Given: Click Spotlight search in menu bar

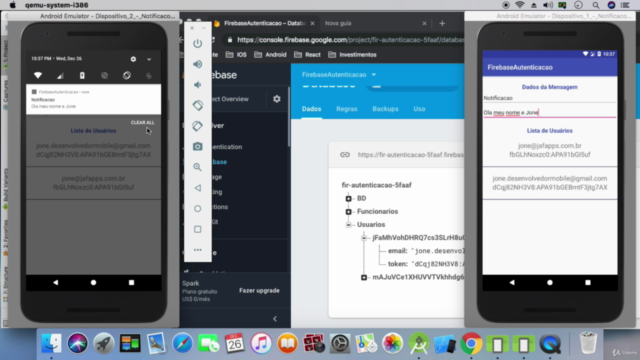Looking at the screenshot, I should 596,5.
